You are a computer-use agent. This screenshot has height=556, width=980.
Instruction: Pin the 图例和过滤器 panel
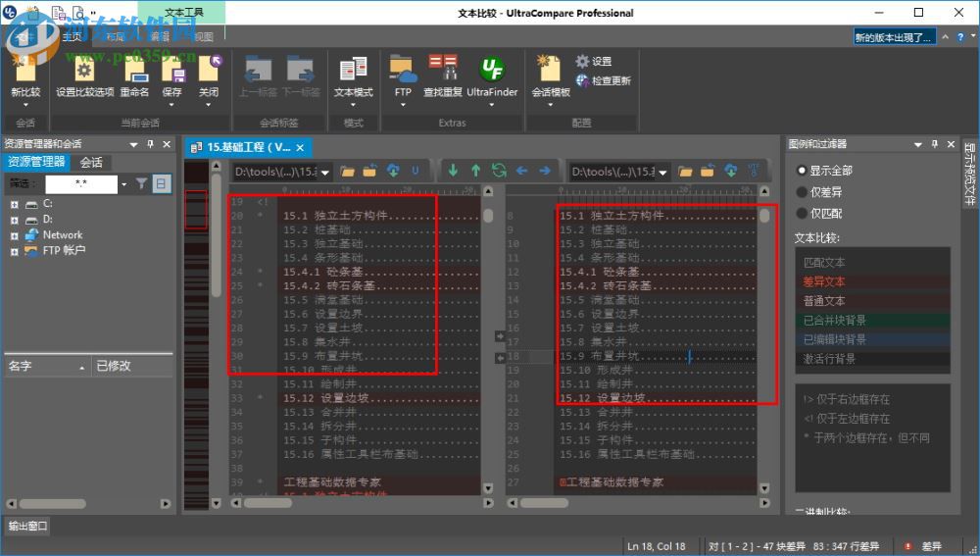934,144
